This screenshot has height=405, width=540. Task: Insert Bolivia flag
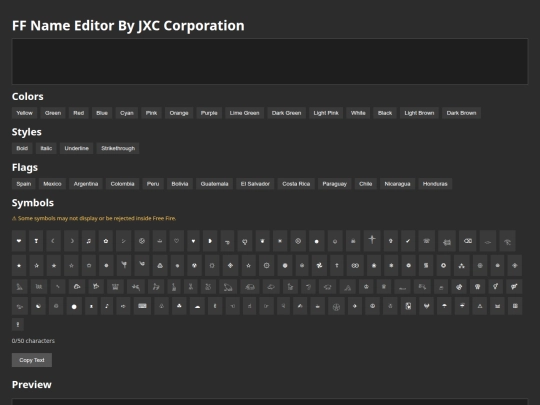[x=180, y=184]
